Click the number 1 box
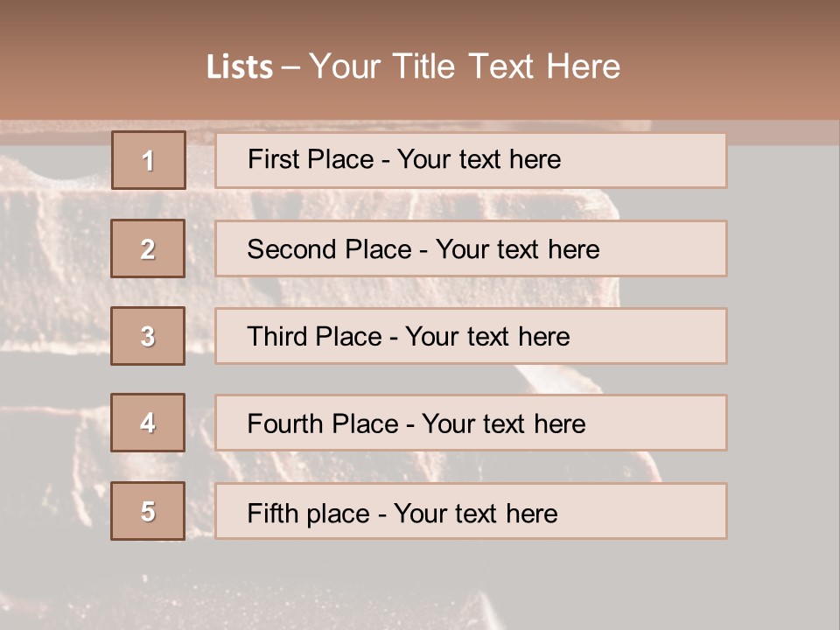The height and width of the screenshot is (630, 840). click(149, 160)
